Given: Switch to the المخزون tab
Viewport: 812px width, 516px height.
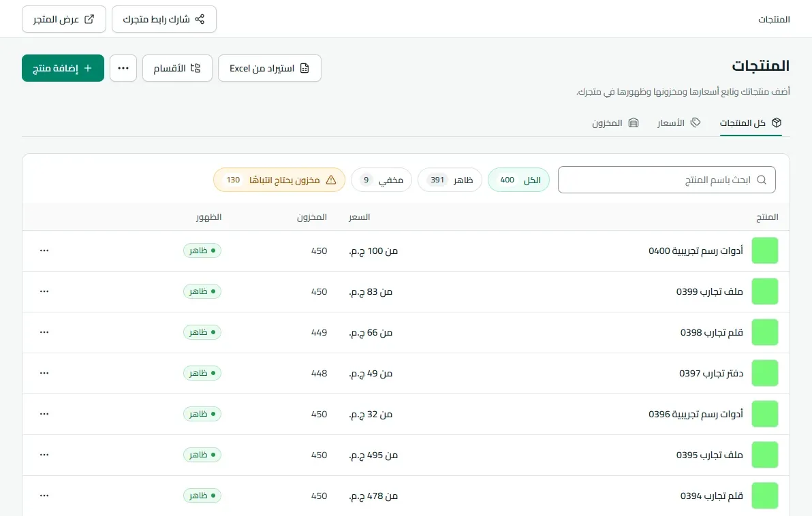Looking at the screenshot, I should [615, 123].
